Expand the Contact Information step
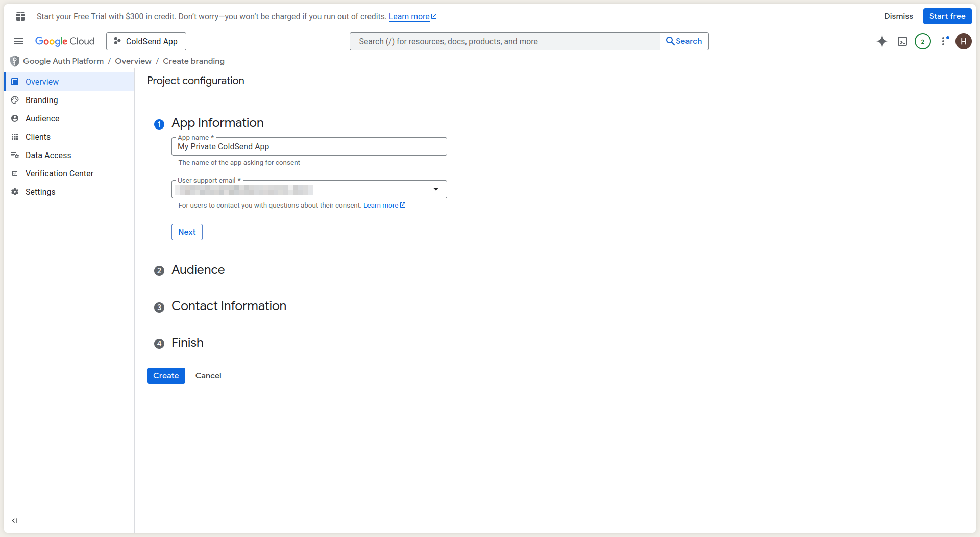980x537 pixels. pyautogui.click(x=229, y=306)
